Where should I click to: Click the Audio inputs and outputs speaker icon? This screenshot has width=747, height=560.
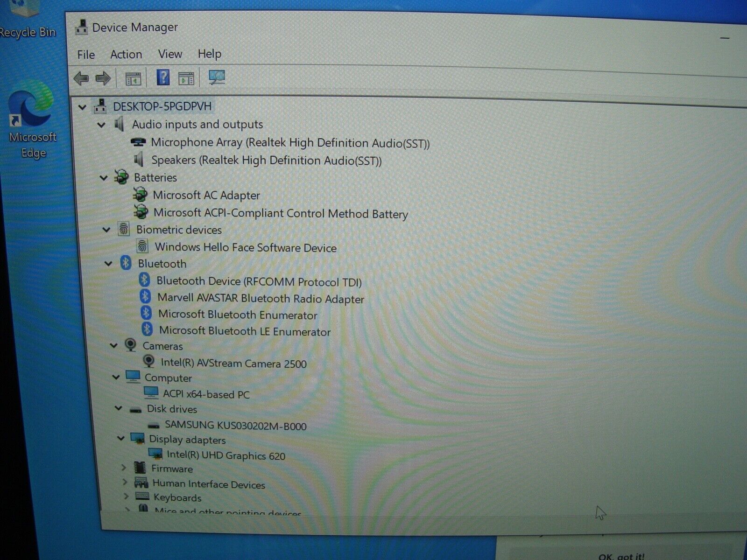pos(119,124)
